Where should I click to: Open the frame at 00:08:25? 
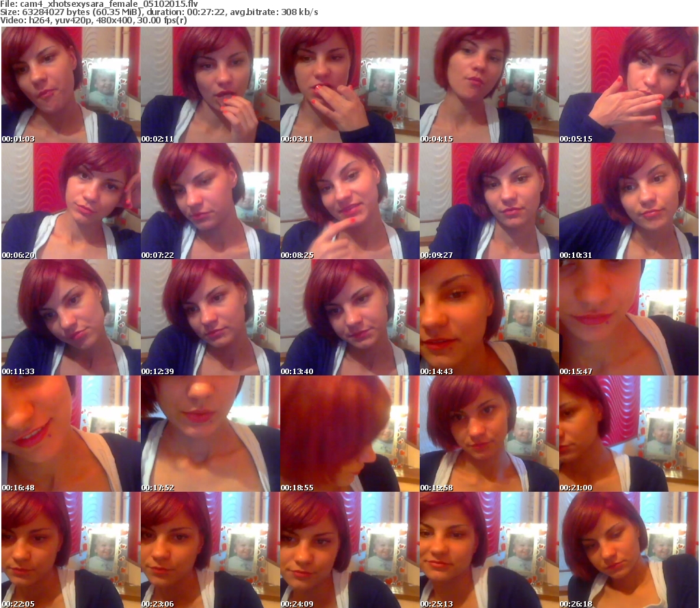[349, 201]
